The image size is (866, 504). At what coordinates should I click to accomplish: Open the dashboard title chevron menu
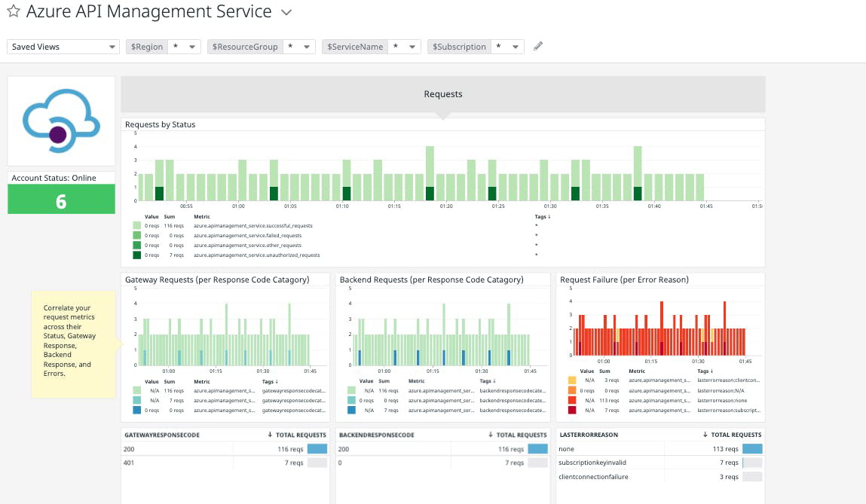coord(286,13)
